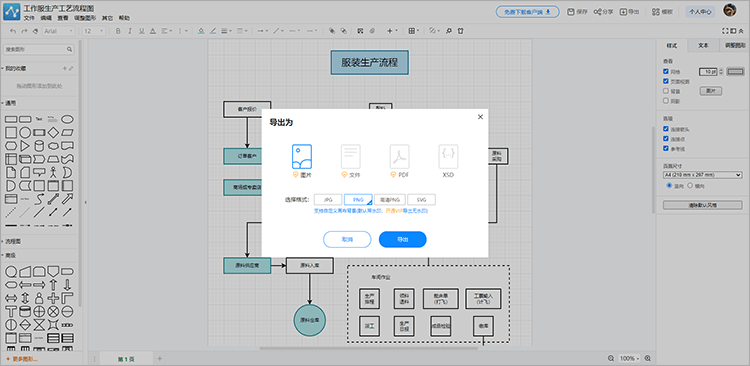Close the 导出为 export dialog
Viewport: 750px width, 366px height.
(x=480, y=117)
